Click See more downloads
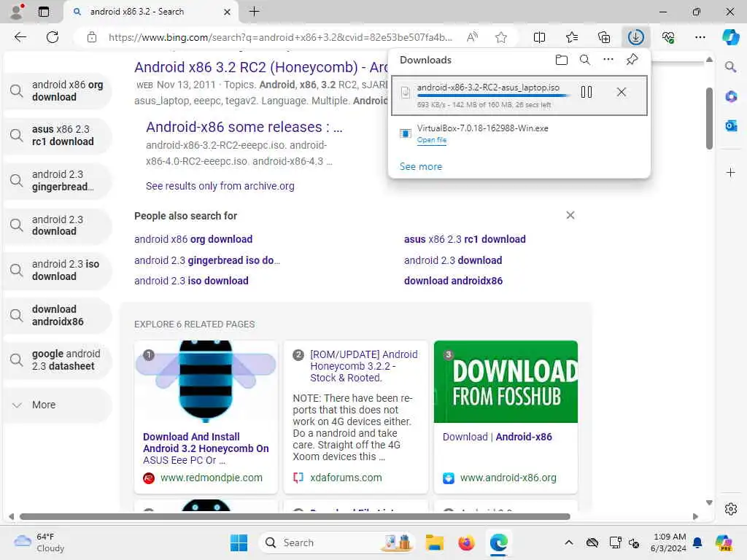 pos(421,167)
